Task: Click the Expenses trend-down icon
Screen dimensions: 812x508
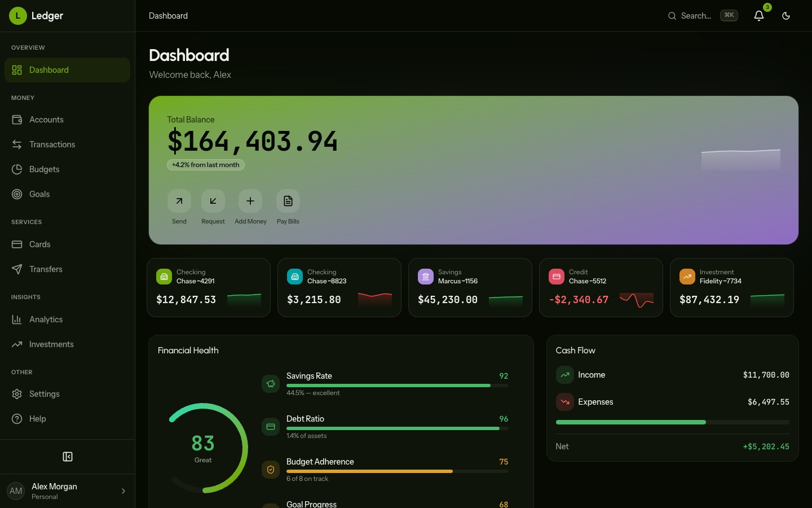Action: point(565,402)
